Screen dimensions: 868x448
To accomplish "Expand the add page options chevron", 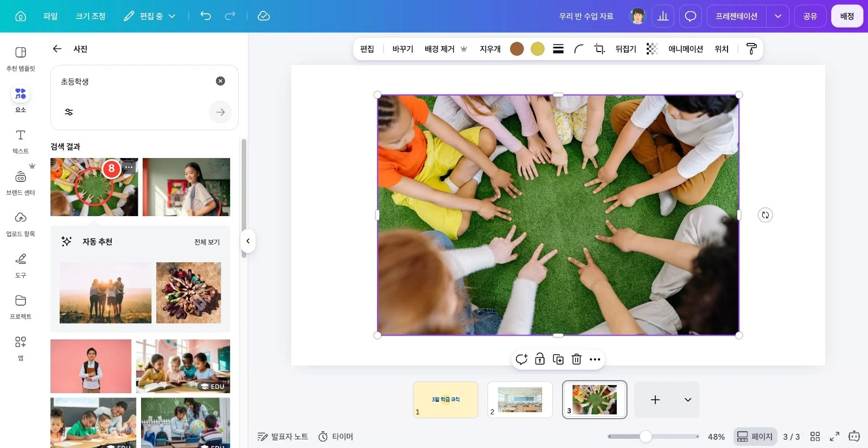I will click(x=687, y=400).
